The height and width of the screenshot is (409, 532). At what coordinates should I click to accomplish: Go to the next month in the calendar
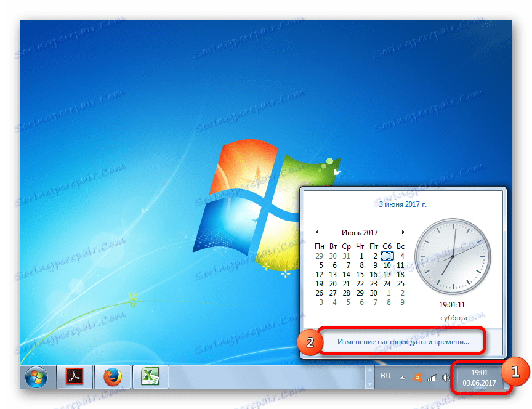(x=403, y=232)
